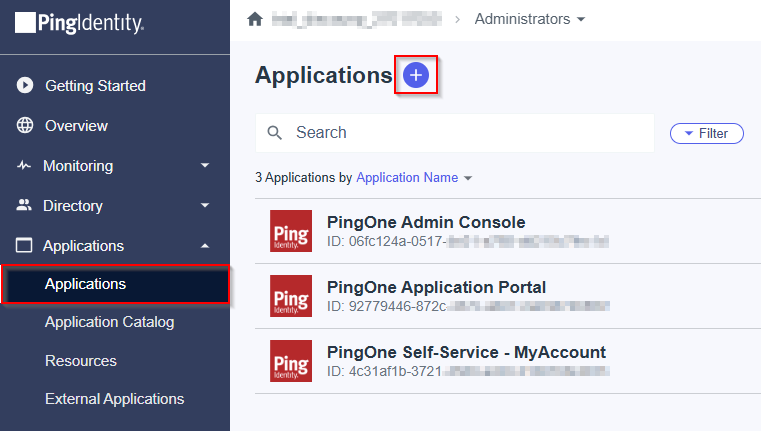The height and width of the screenshot is (431, 761).
Task: Click the "3 Applications by" count text
Action: (x=304, y=178)
